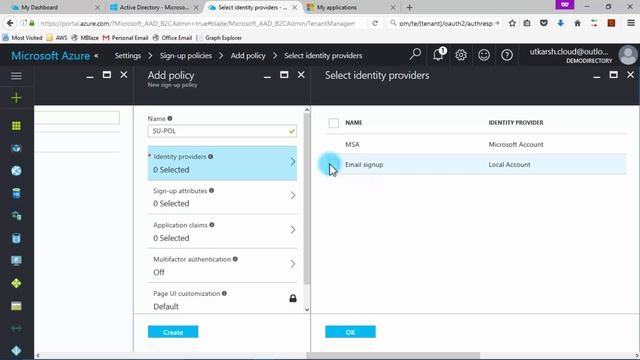Click Settings breadcrumb

(x=128, y=56)
